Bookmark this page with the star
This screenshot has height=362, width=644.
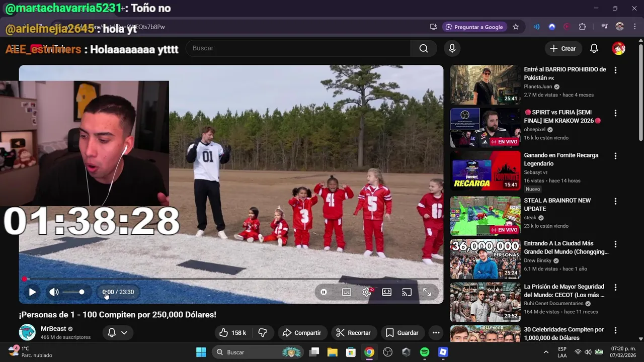click(x=516, y=27)
